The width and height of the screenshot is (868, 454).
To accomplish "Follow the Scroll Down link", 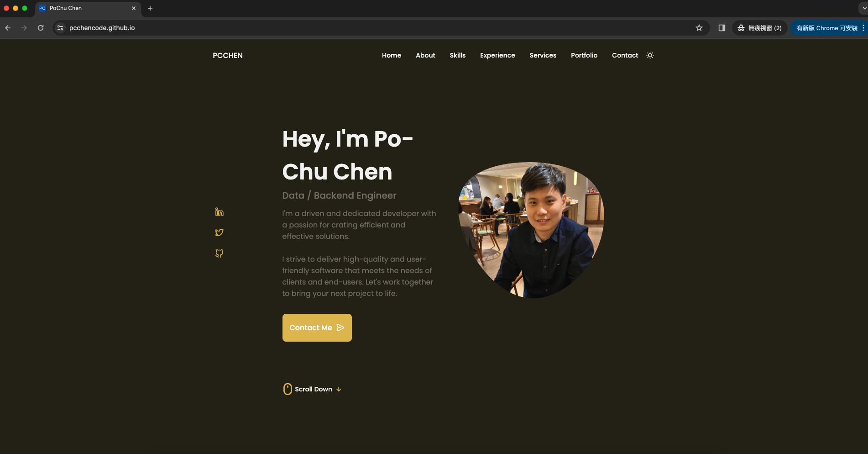I will click(313, 389).
